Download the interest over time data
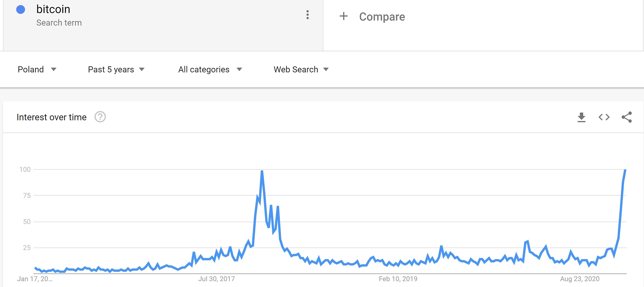This screenshot has width=644, height=287. coord(582,117)
